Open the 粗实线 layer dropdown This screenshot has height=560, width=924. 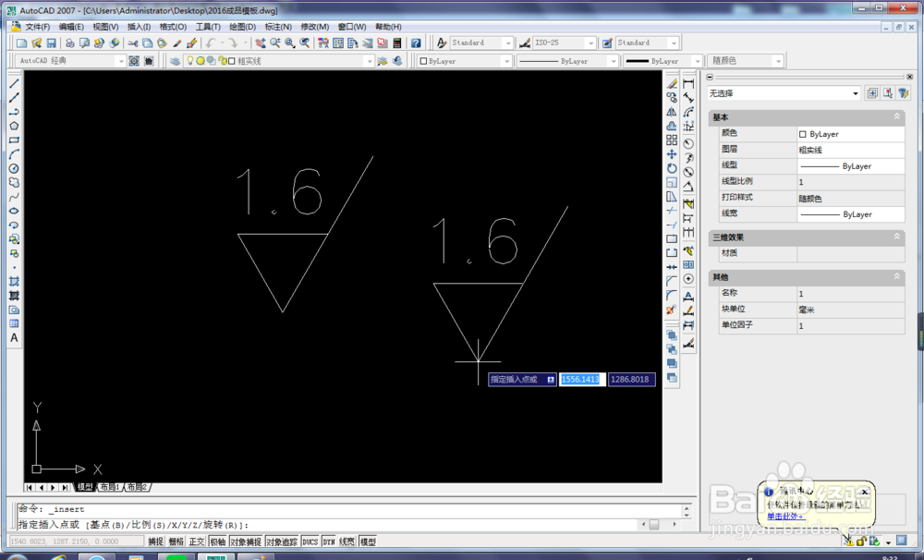(x=370, y=61)
